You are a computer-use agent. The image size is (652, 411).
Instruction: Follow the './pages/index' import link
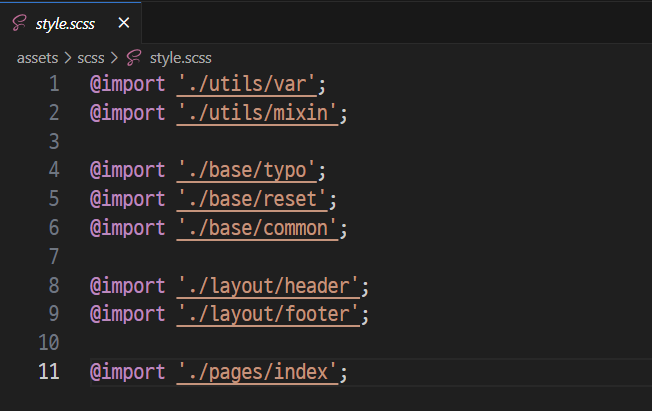click(x=257, y=372)
